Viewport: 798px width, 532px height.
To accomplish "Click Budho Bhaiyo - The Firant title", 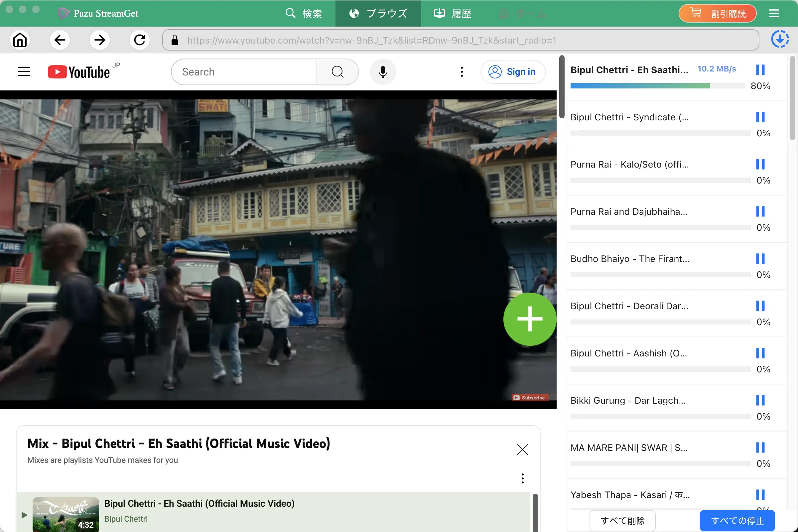I will [630, 259].
